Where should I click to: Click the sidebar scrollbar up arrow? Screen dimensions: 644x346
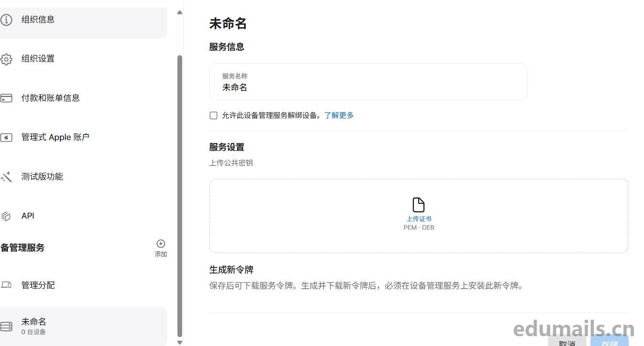(x=180, y=12)
